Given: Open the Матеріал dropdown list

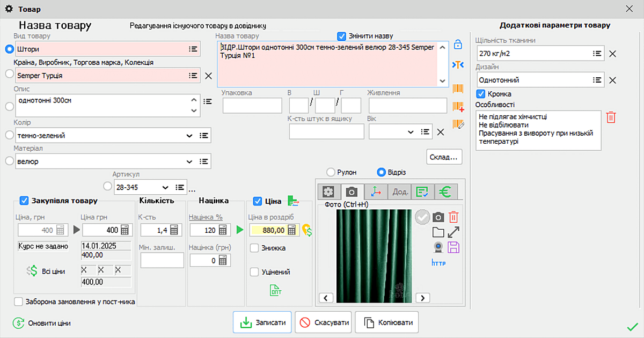Looking at the screenshot, I should point(189,161).
